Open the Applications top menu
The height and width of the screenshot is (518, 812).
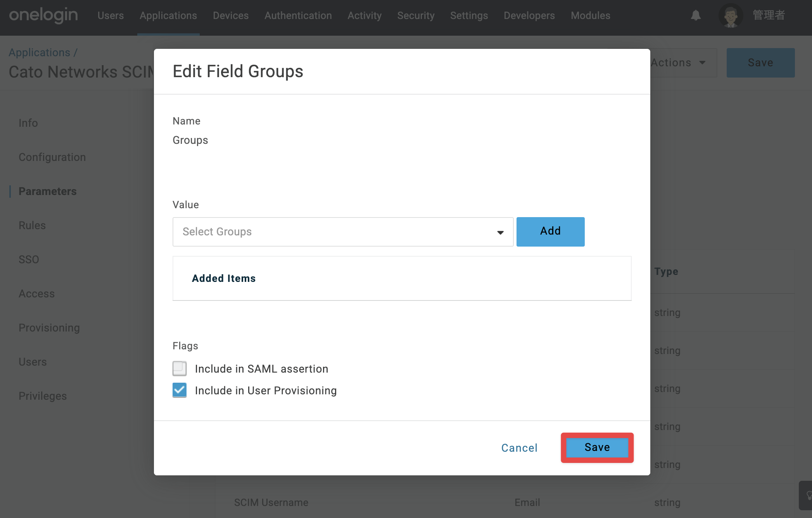[x=168, y=16]
